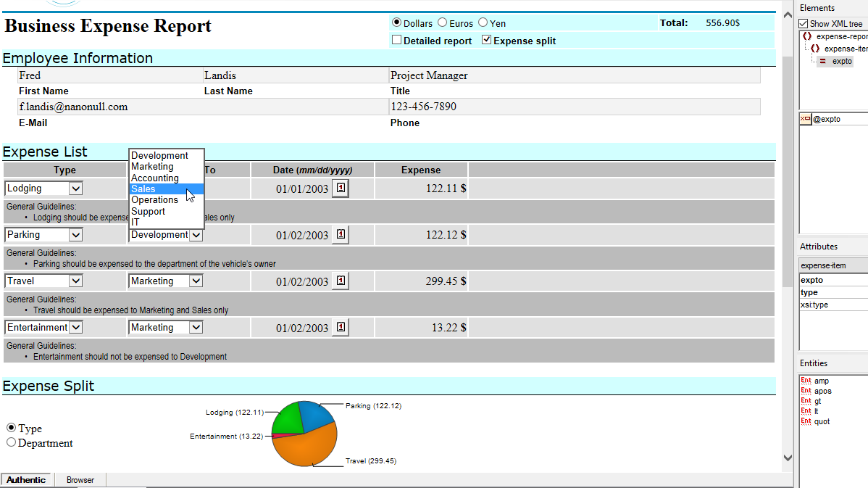Image resolution: width=868 pixels, height=488 pixels.
Task: Pick Operations in the department list
Action: coord(154,200)
